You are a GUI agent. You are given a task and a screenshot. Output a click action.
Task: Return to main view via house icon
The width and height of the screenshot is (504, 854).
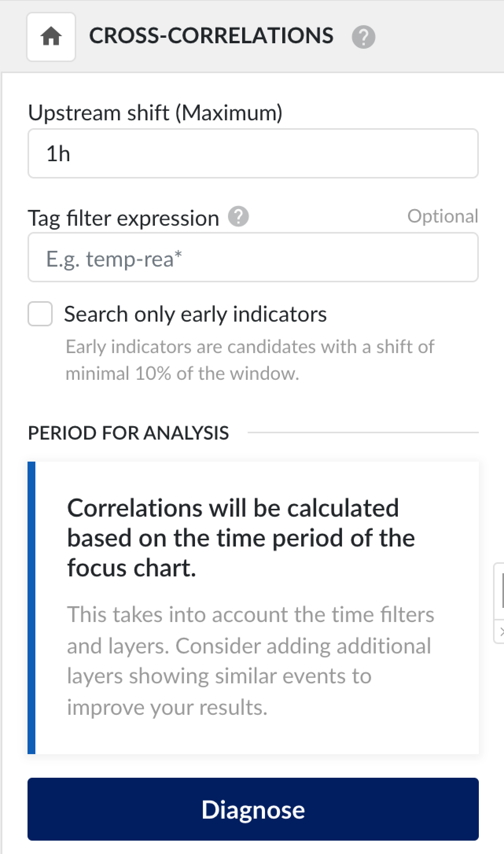coord(51,37)
